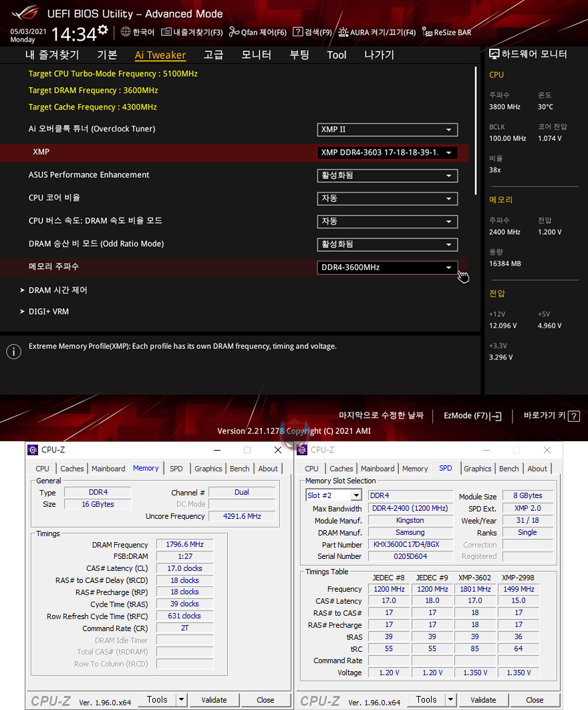This screenshot has width=588, height=710.
Task: Open the Tool tab in BIOS
Action: [337, 55]
